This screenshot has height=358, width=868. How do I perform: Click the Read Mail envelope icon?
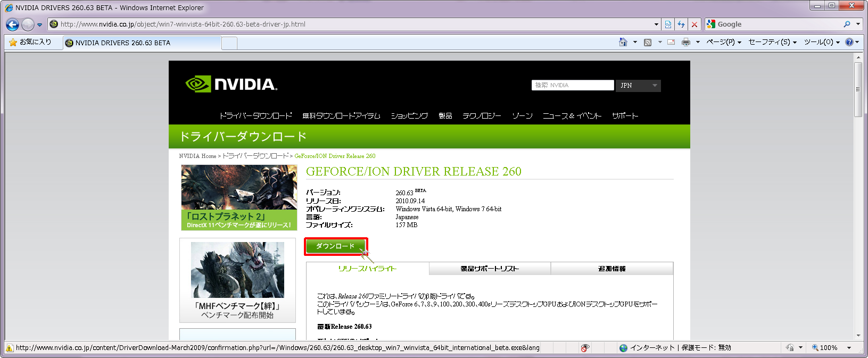coord(671,42)
